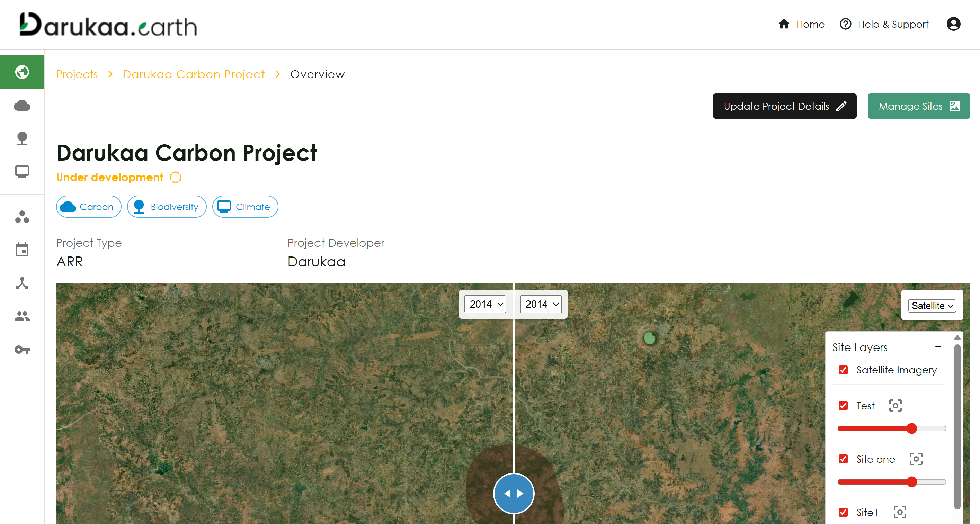Click the Projects breadcrumb link
Screen dimensions: 980x524
[77, 74]
